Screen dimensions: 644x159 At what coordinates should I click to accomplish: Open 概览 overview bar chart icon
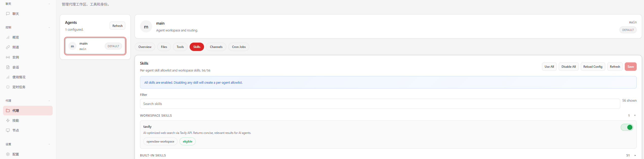click(8, 37)
